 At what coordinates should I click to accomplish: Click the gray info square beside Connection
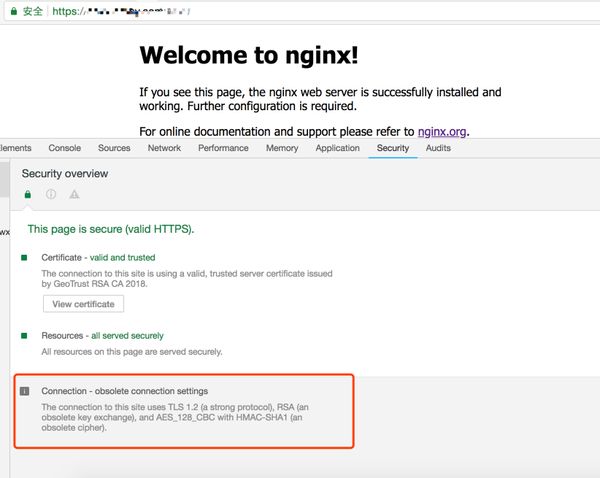[24, 391]
